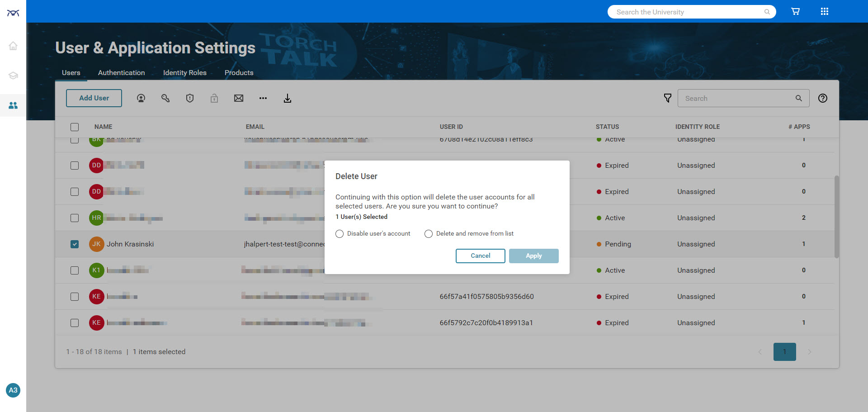Toggle the select-all header checkbox

click(75, 127)
